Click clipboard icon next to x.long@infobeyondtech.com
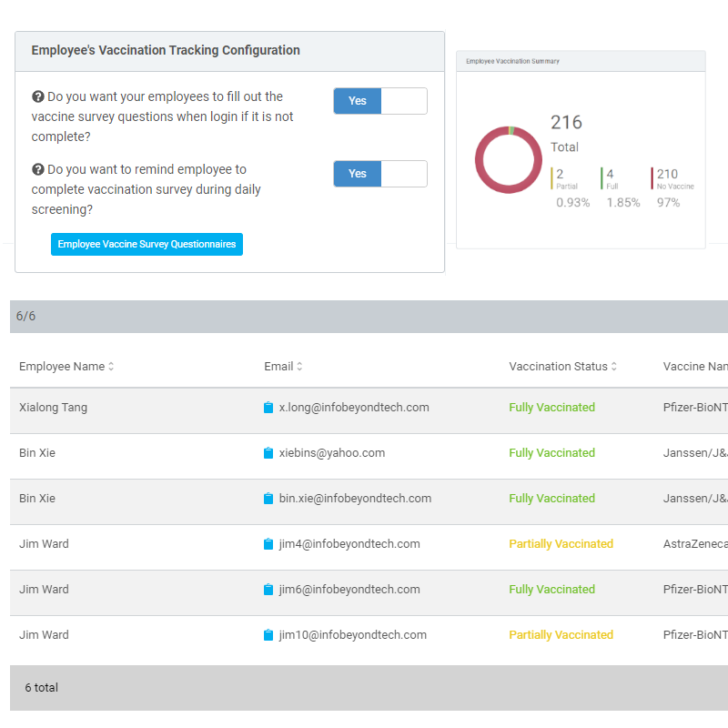 tap(268, 408)
